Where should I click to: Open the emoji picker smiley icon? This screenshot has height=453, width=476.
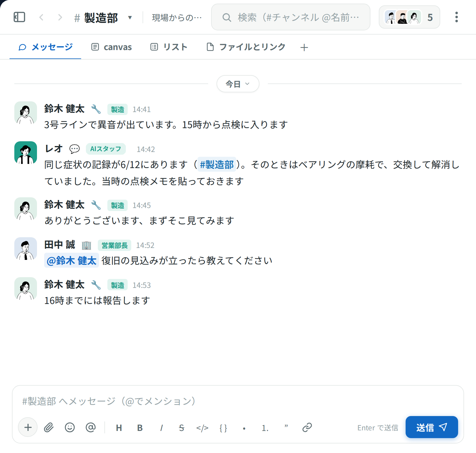[70, 427]
